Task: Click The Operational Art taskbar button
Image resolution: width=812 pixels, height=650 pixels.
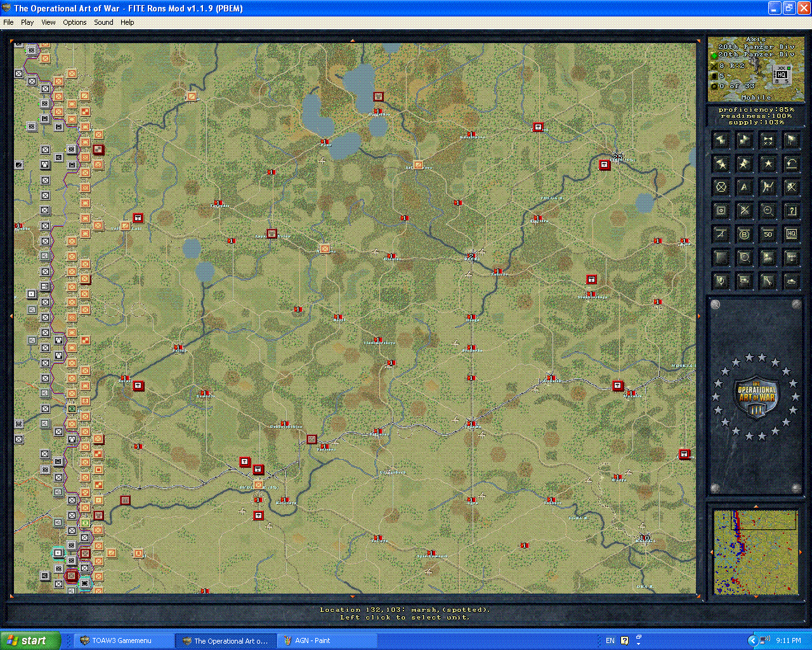Action: pyautogui.click(x=226, y=640)
